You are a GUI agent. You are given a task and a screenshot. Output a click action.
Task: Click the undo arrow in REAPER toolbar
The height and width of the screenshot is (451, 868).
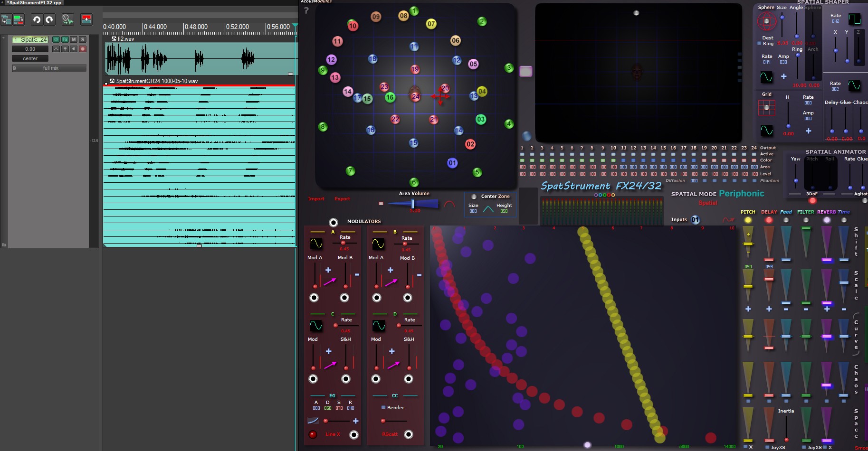click(37, 19)
